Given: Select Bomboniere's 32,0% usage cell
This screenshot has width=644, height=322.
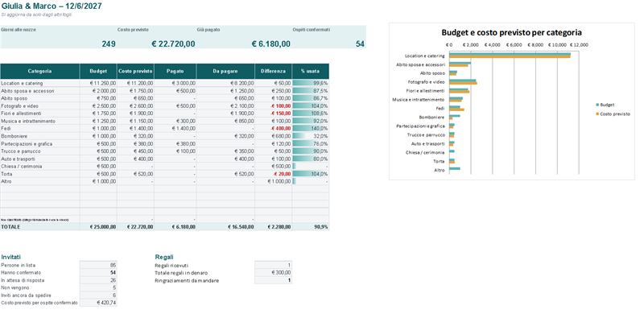Looking at the screenshot, I should [x=311, y=136].
